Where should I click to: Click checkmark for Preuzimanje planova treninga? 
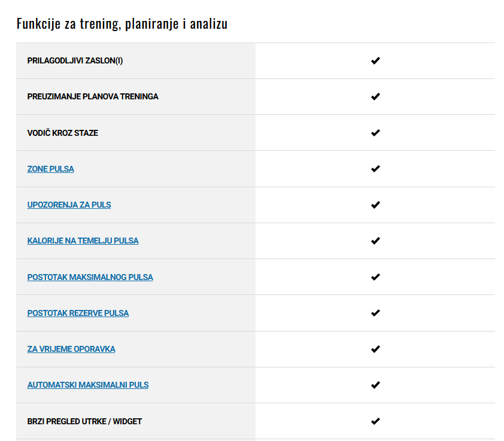[375, 97]
